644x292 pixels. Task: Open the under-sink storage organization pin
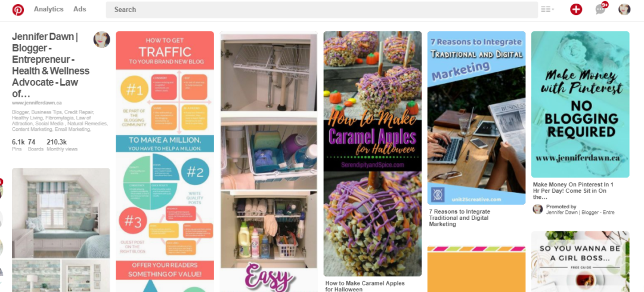tap(268, 161)
